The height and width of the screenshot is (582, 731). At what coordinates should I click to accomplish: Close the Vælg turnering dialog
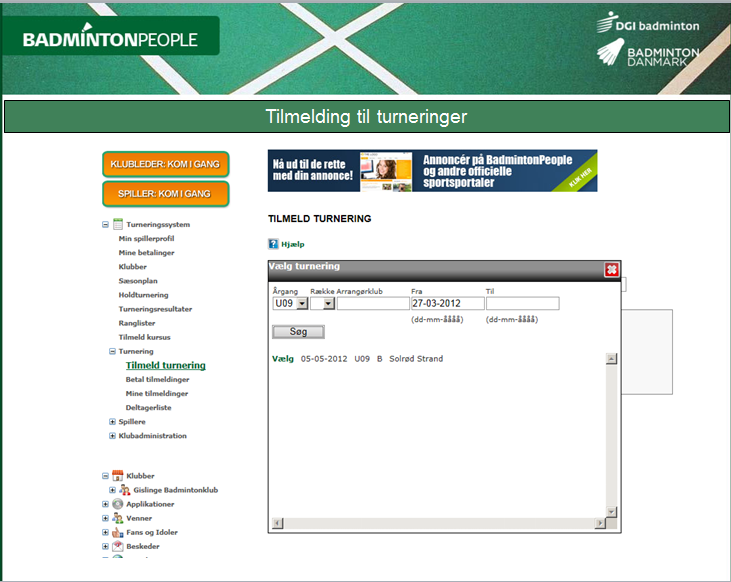611,269
